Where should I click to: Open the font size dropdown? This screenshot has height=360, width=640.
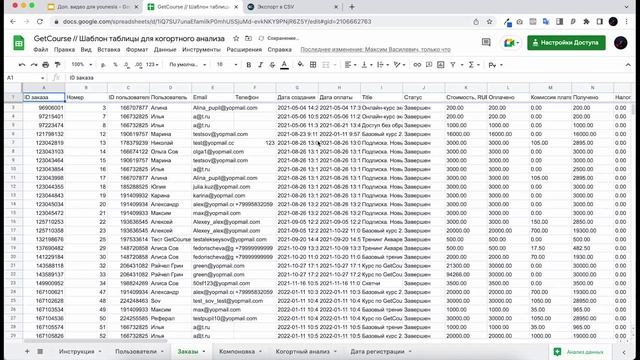[227, 65]
